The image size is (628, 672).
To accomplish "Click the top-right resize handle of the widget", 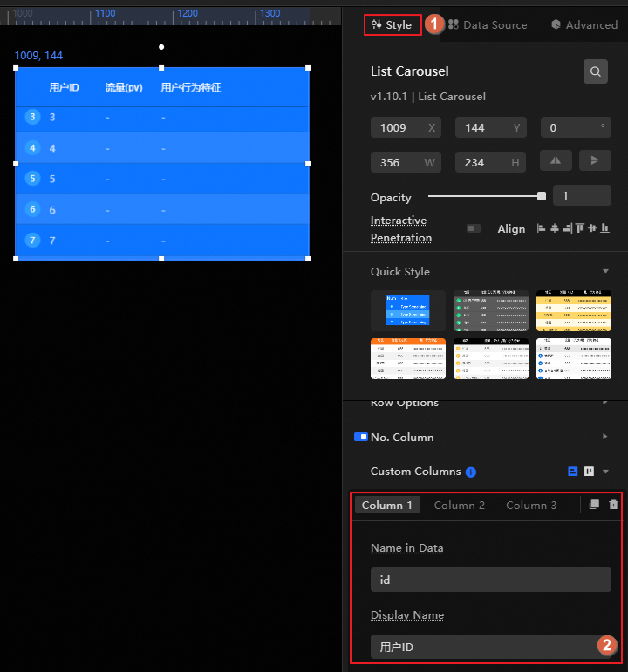I will click(308, 68).
